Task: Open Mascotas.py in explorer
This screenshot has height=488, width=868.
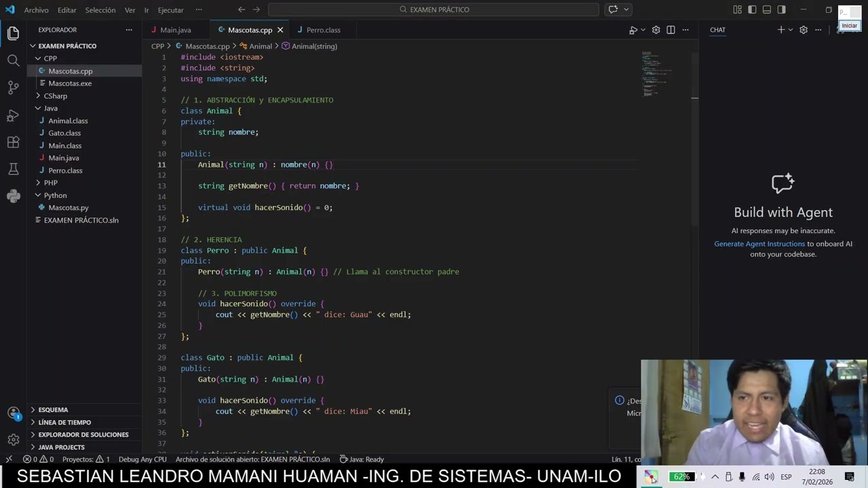Action: coord(85,207)
